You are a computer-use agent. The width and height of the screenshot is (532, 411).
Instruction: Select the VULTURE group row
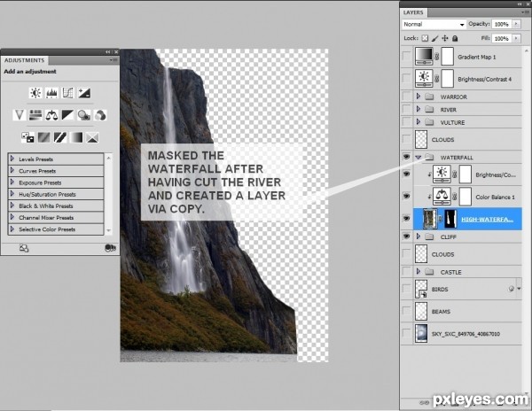pos(461,122)
